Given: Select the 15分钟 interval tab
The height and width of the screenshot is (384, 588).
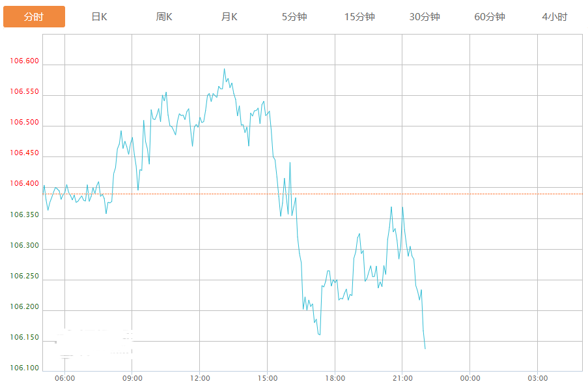Looking at the screenshot, I should (359, 17).
